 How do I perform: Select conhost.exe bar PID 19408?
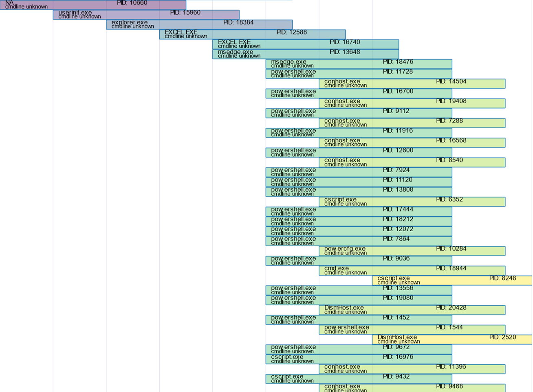(412, 103)
